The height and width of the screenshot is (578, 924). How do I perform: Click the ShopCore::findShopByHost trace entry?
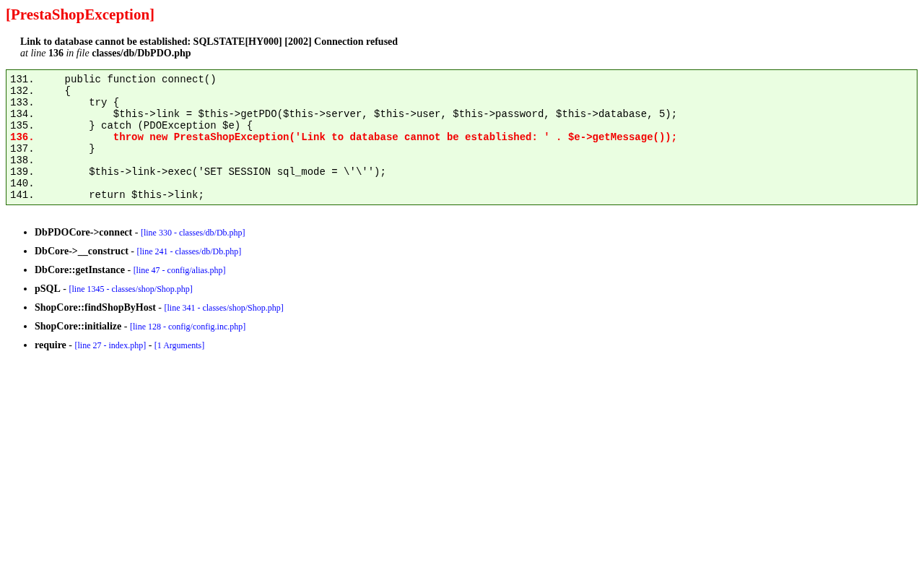95,308
